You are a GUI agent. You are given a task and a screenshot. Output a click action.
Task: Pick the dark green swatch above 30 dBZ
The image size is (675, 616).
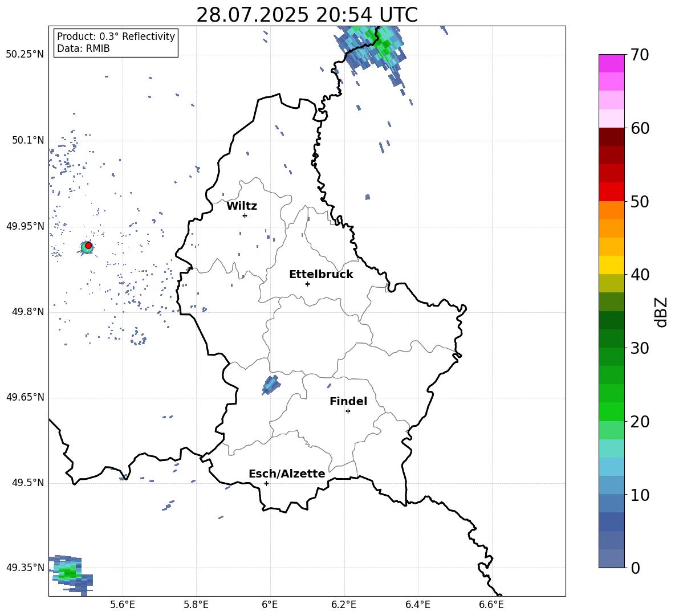[611, 338]
